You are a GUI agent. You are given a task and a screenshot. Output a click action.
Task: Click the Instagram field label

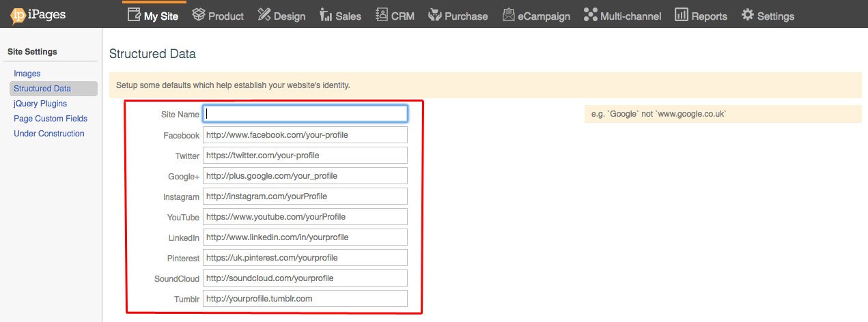181,197
